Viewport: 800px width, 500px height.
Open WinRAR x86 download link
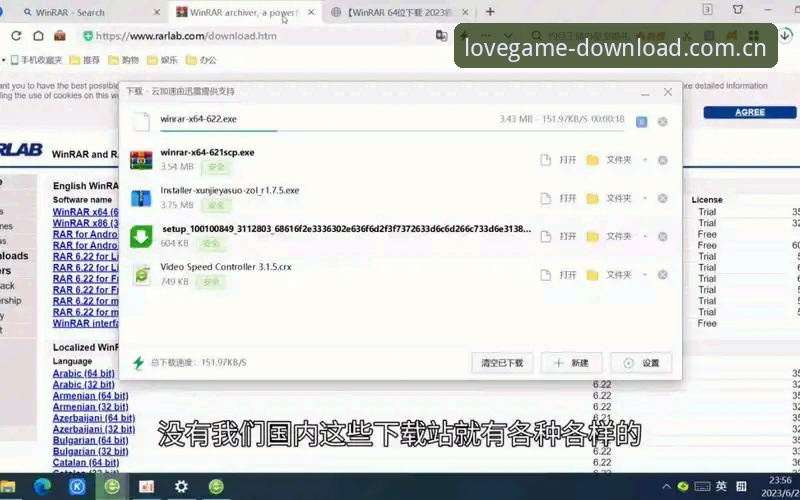coord(85,223)
